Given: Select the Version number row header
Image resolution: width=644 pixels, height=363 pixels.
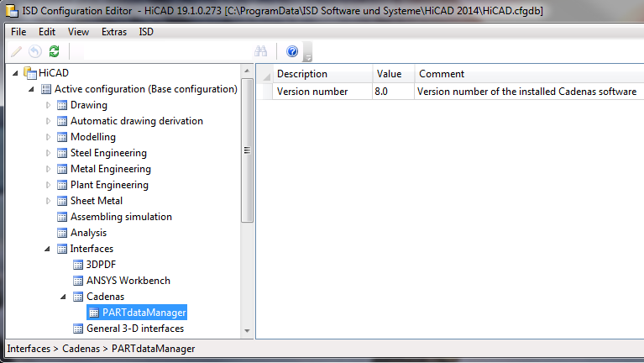Looking at the screenshot, I should [265, 92].
